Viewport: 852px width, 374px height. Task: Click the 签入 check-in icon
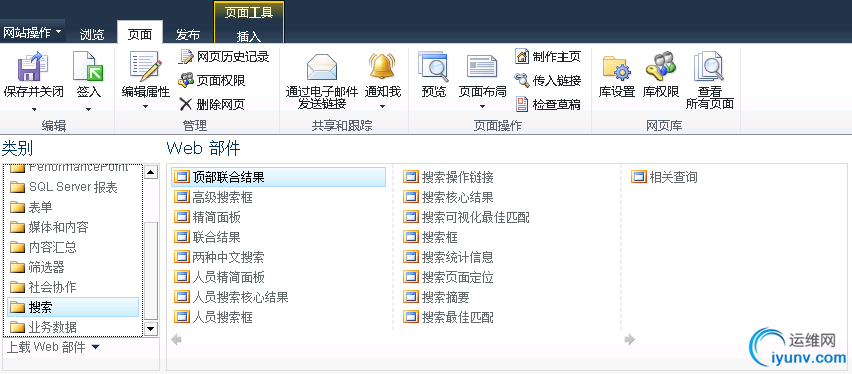pyautogui.click(x=88, y=66)
